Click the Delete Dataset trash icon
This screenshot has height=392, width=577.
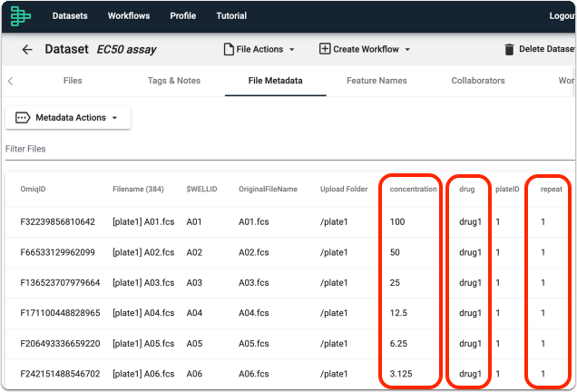pyautogui.click(x=509, y=49)
